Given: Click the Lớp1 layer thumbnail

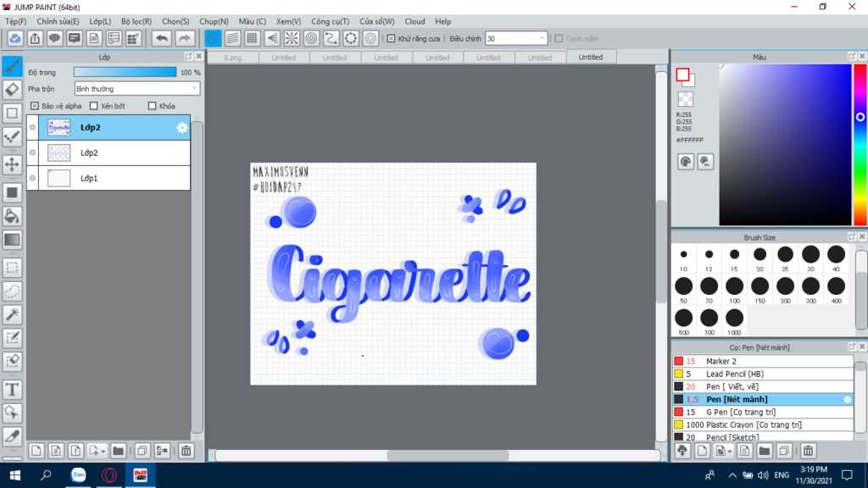Looking at the screenshot, I should click(58, 178).
